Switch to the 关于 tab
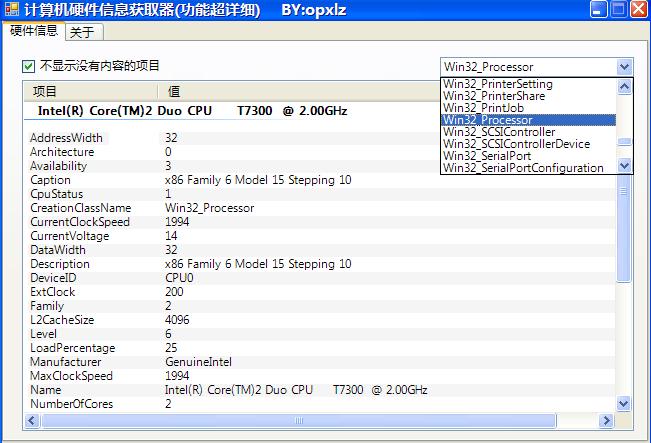The height and width of the screenshot is (443, 651). click(x=83, y=32)
